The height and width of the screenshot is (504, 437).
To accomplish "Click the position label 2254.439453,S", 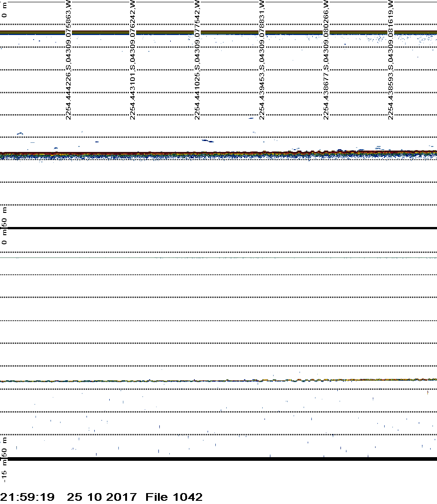I will (262, 94).
